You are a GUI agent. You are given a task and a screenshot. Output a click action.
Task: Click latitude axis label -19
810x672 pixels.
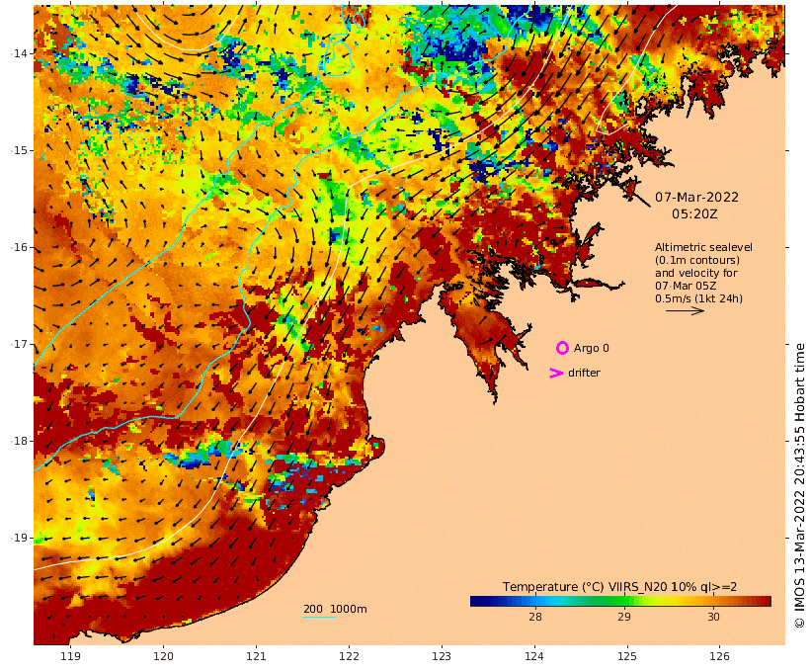click(20, 538)
